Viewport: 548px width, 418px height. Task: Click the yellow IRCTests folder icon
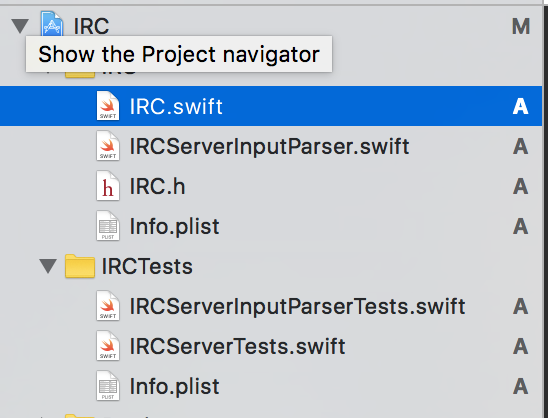(80, 266)
